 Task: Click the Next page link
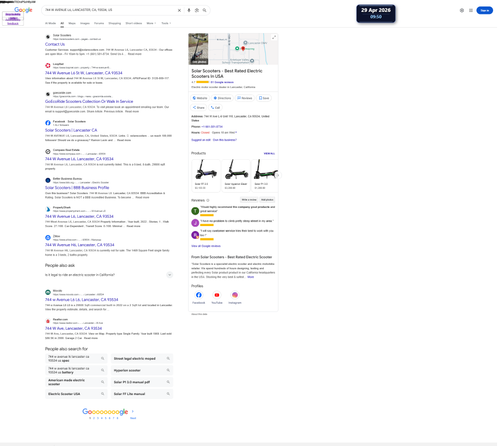click(x=133, y=418)
